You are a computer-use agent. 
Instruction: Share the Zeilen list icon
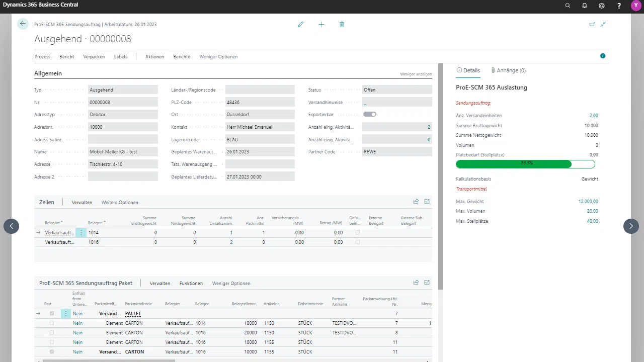tap(416, 202)
